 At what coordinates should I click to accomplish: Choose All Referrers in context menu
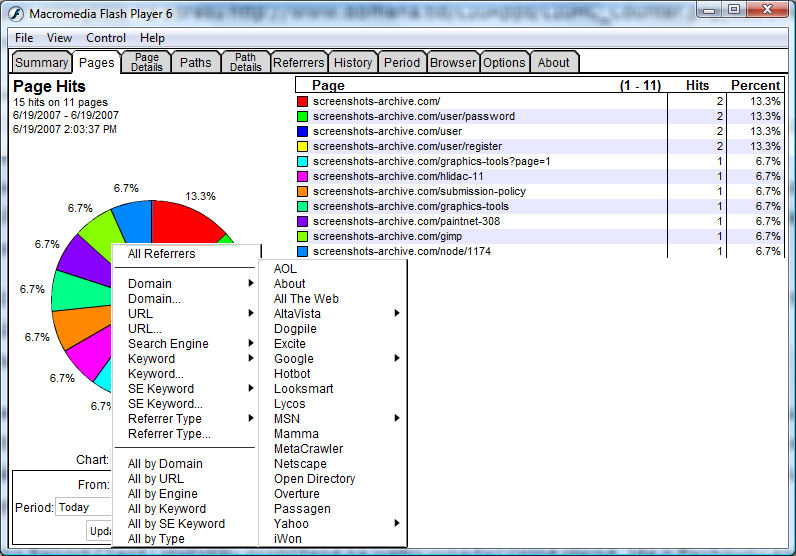(161, 254)
